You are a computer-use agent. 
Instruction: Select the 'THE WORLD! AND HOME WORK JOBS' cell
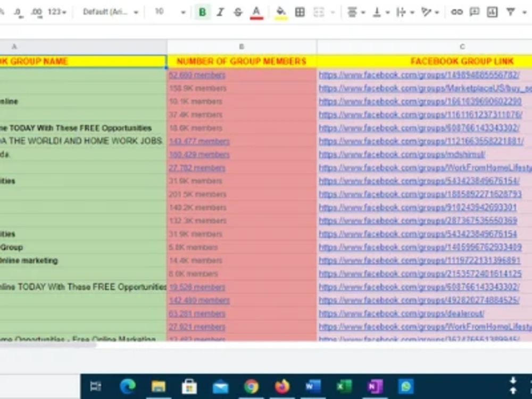pos(83,141)
